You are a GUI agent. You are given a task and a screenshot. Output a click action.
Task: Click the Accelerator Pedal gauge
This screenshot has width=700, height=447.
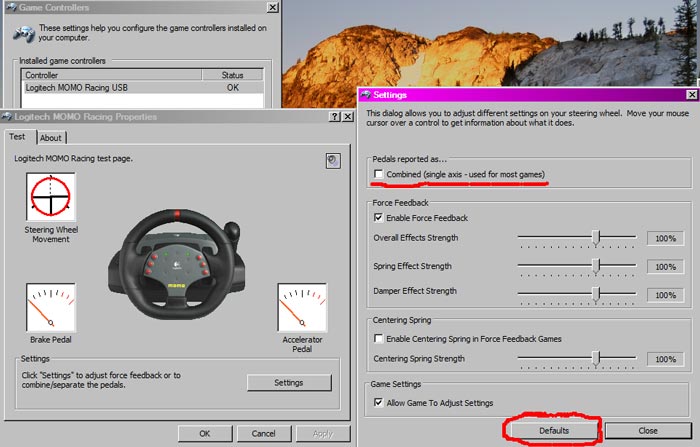click(x=302, y=307)
